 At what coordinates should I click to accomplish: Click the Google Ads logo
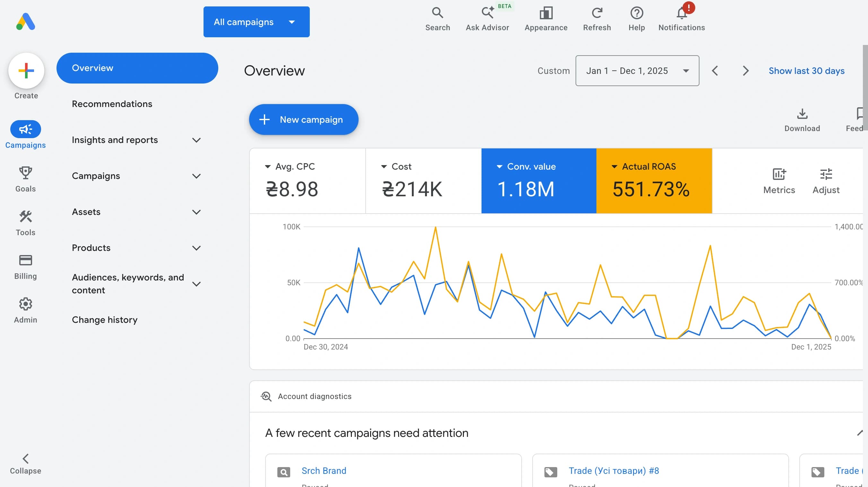coord(26,22)
